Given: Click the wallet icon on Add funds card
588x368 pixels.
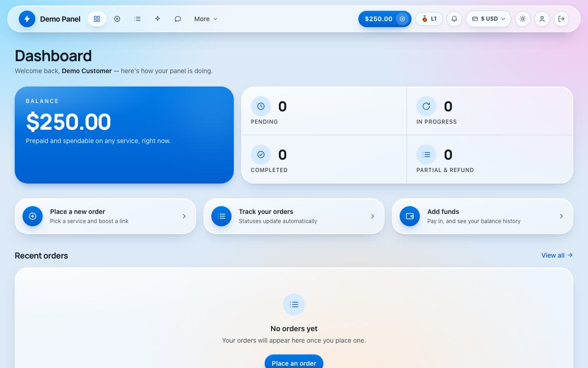Looking at the screenshot, I should 410,216.
